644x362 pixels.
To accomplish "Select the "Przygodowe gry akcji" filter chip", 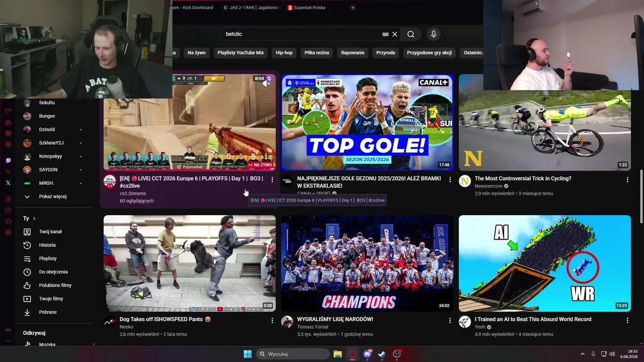I will pos(429,53).
